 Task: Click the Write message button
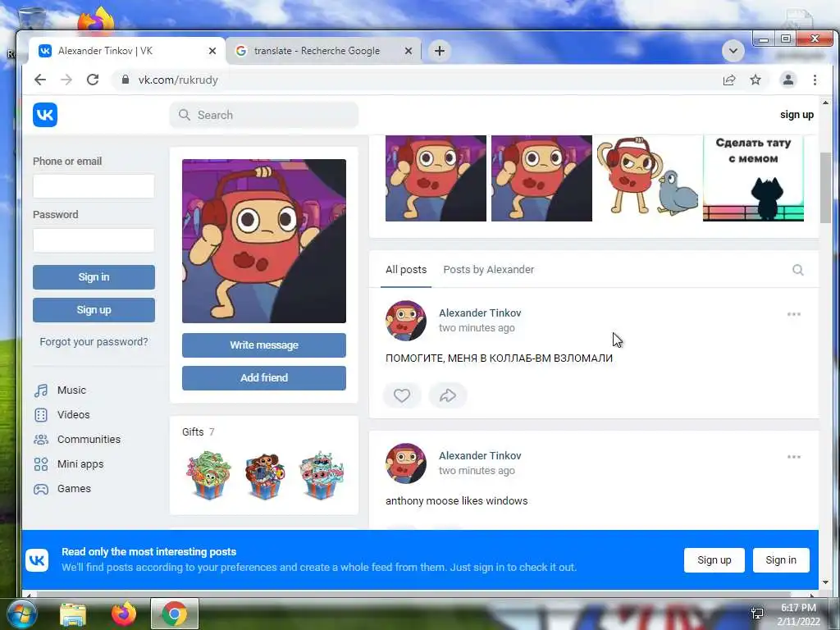coord(264,345)
